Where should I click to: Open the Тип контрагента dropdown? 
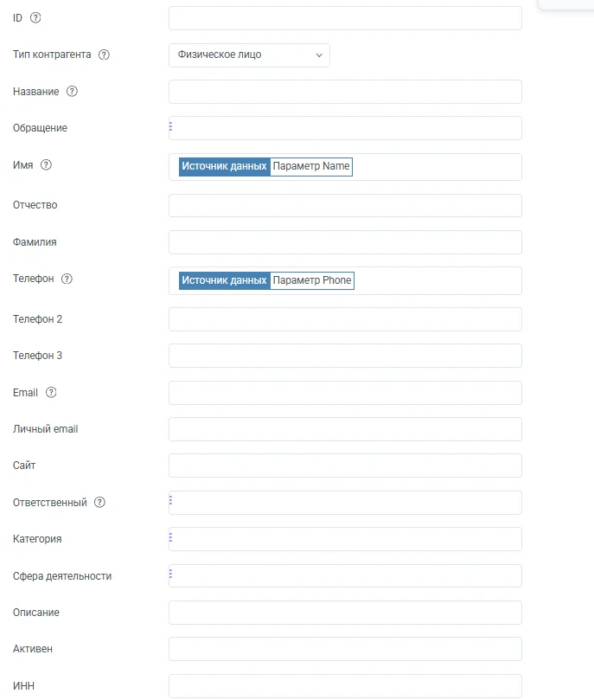[249, 55]
